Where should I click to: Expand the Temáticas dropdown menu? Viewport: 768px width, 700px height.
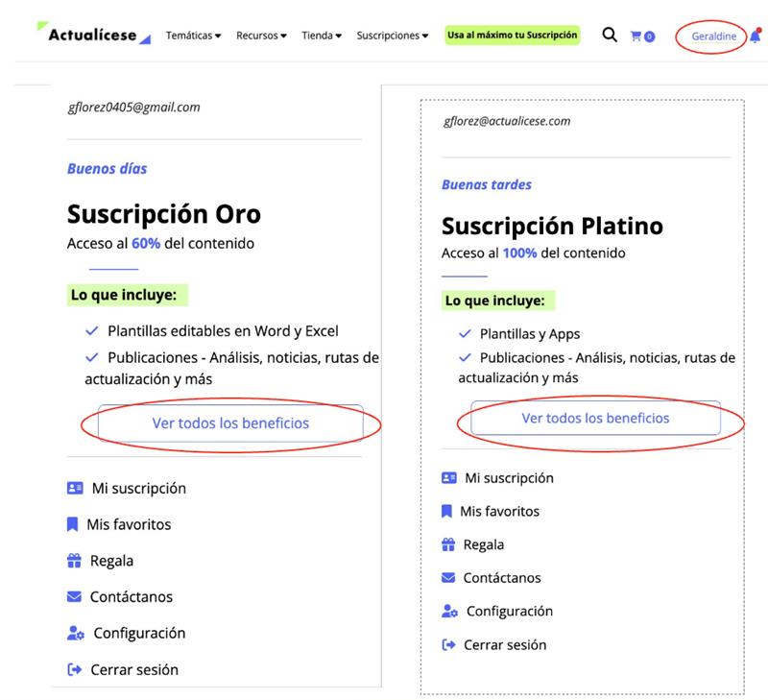coord(194,36)
